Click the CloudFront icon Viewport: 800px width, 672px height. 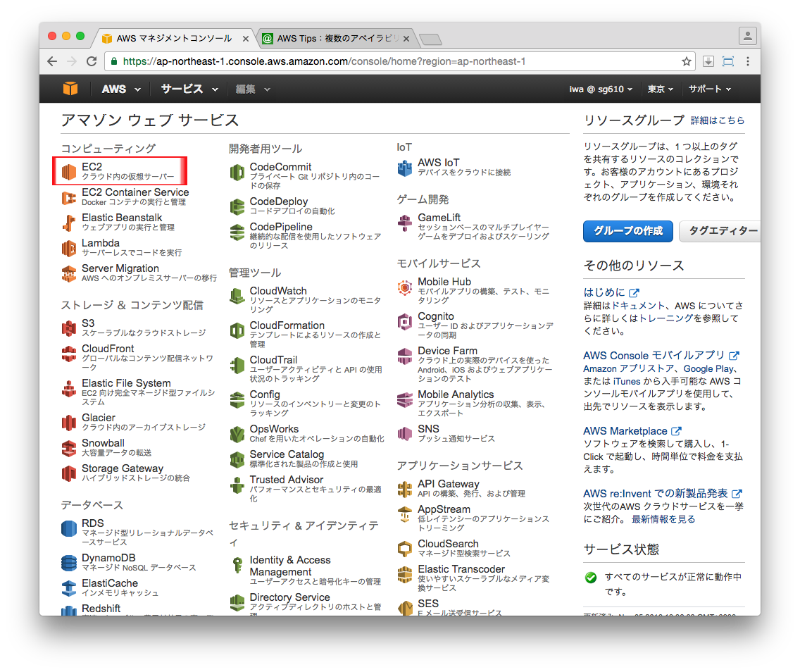coord(69,354)
